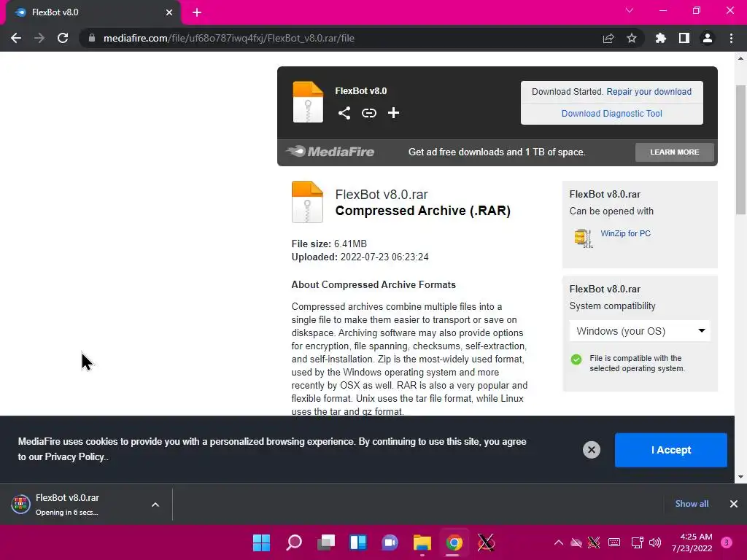Viewport: 747px width, 560px height.
Task: Click the scrollbar down arrow
Action: (x=740, y=477)
